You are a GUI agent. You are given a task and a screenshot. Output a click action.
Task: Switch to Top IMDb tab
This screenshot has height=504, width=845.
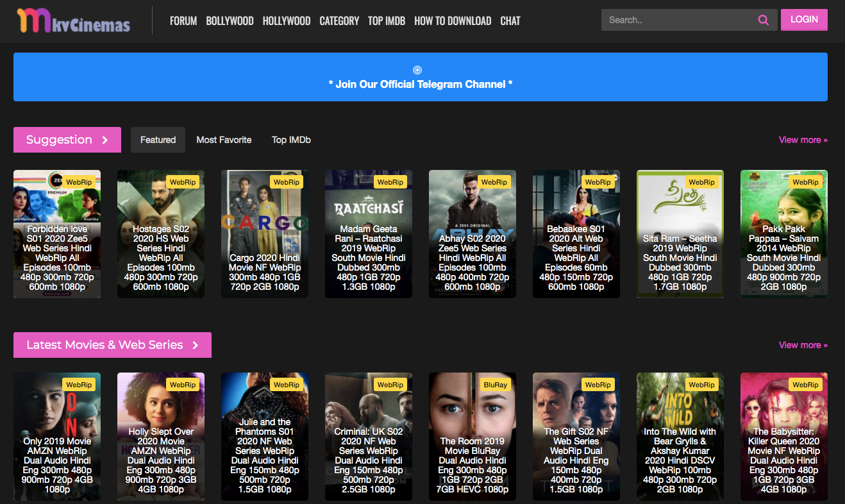[291, 140]
